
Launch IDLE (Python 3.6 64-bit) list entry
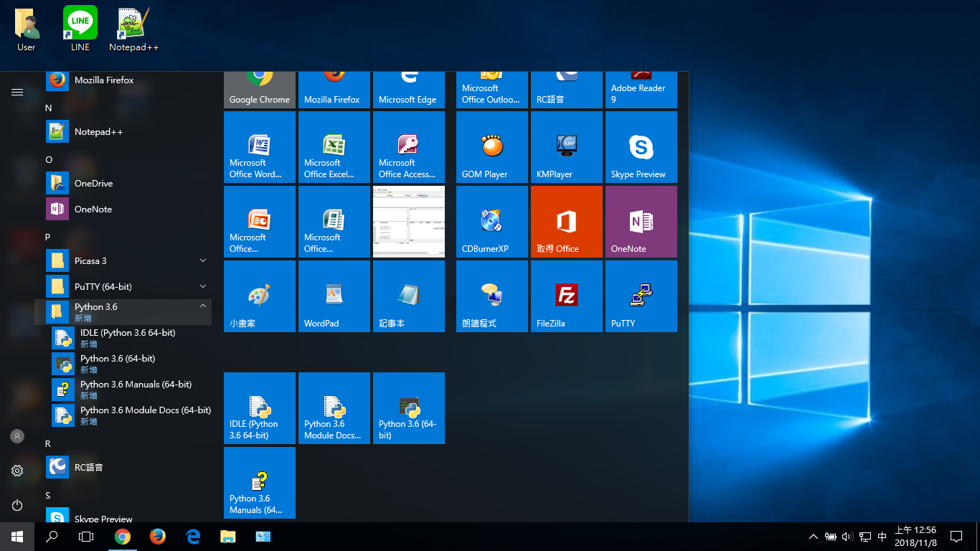coord(123,338)
